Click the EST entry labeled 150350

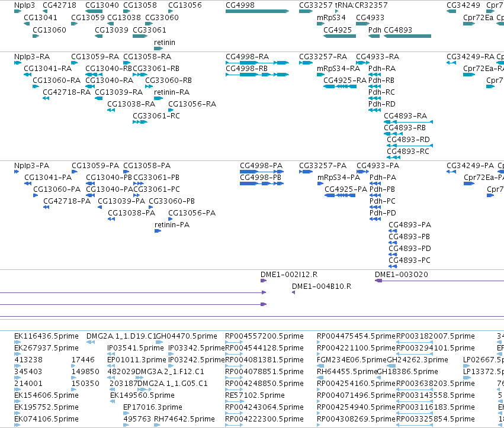[x=85, y=384]
